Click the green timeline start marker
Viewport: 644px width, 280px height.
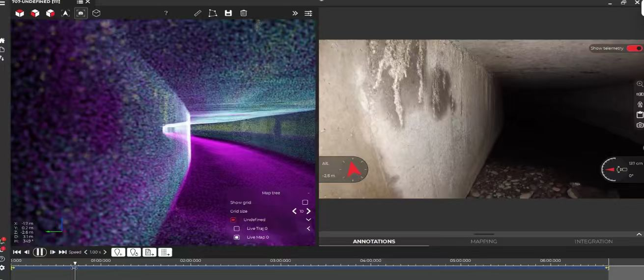point(13,268)
